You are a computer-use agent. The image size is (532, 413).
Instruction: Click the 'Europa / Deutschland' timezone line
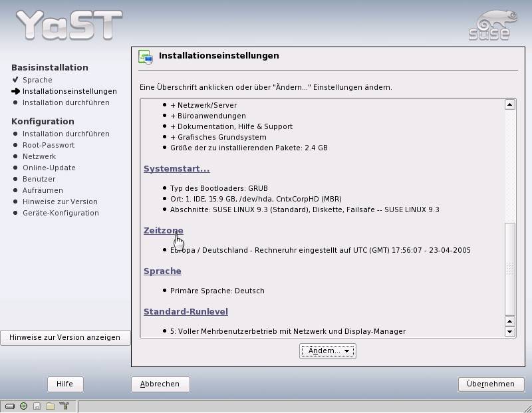(321, 251)
